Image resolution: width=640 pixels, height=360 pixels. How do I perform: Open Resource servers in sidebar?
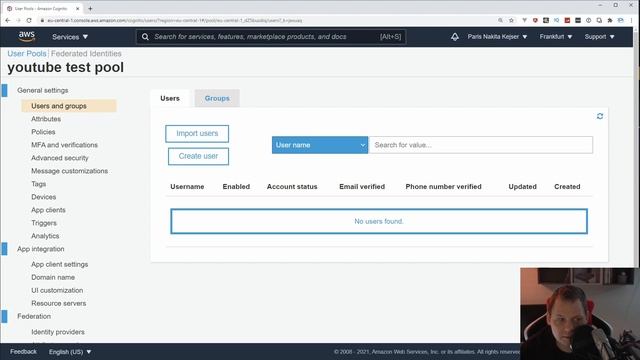(x=59, y=303)
